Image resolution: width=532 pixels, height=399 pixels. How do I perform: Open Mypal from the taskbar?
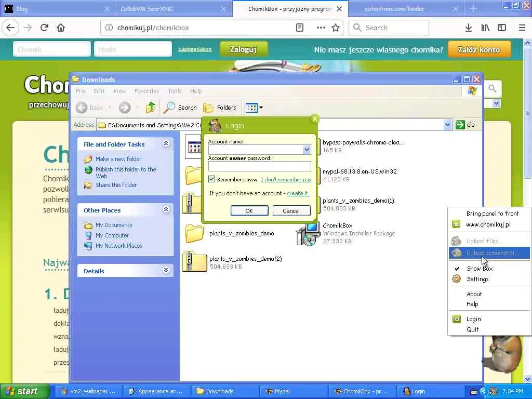point(294,391)
